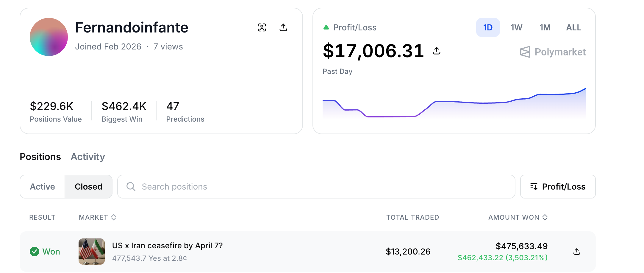Click the Polymarket logo

click(x=553, y=52)
